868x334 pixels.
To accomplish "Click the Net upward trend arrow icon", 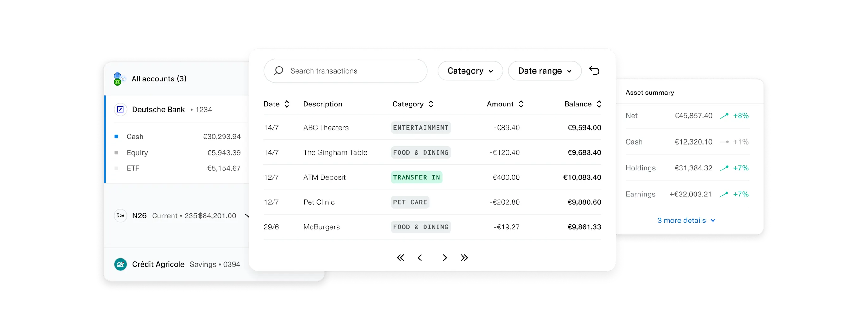I will [724, 116].
